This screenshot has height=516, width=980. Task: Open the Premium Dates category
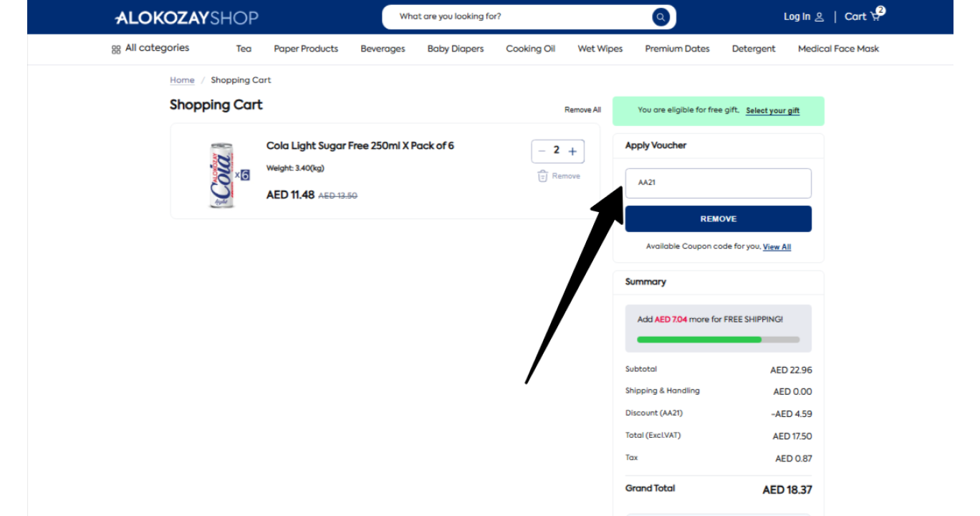click(x=677, y=49)
